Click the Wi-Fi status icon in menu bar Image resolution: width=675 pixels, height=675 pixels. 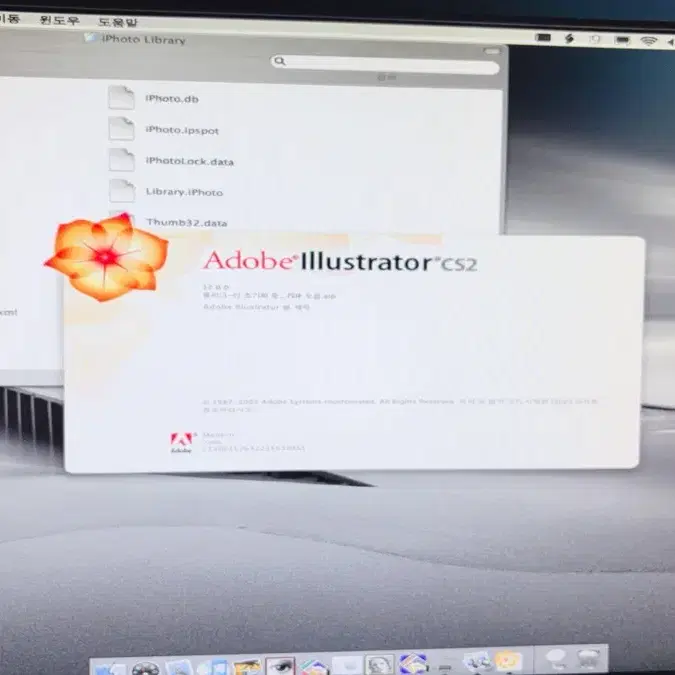(x=648, y=41)
